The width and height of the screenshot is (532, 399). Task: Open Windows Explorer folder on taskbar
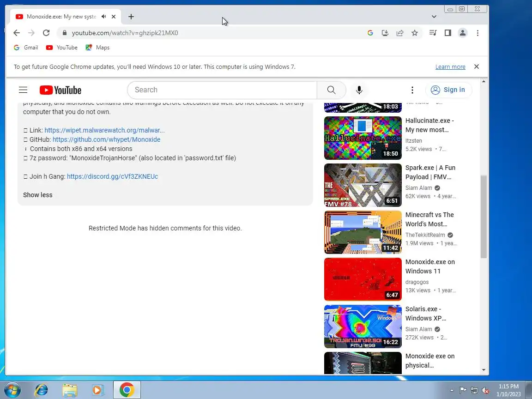[70, 390]
